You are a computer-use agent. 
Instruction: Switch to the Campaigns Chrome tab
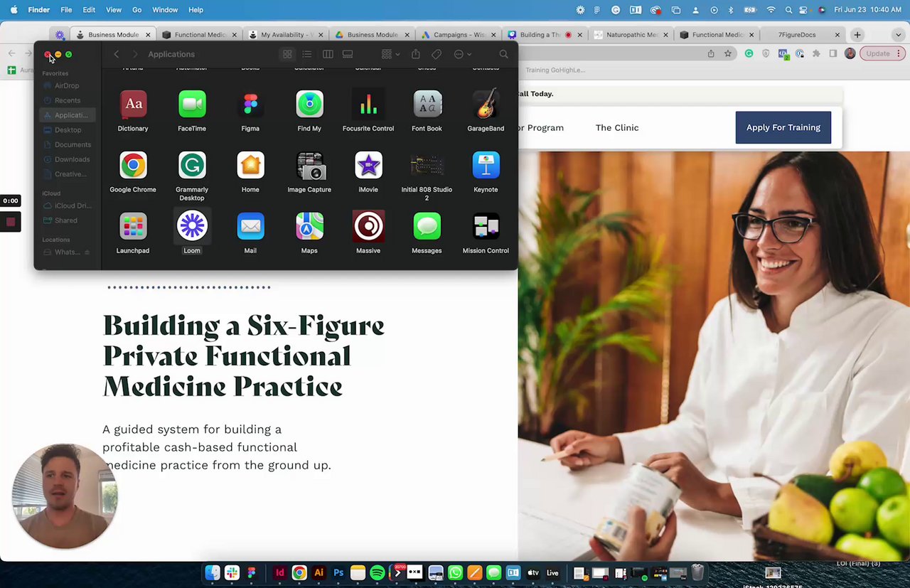coord(460,35)
